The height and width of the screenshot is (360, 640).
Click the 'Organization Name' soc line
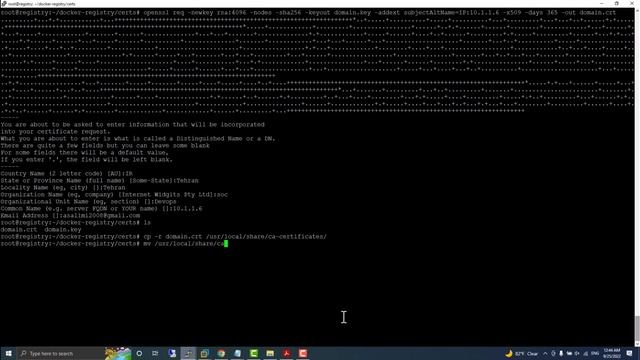point(114,195)
